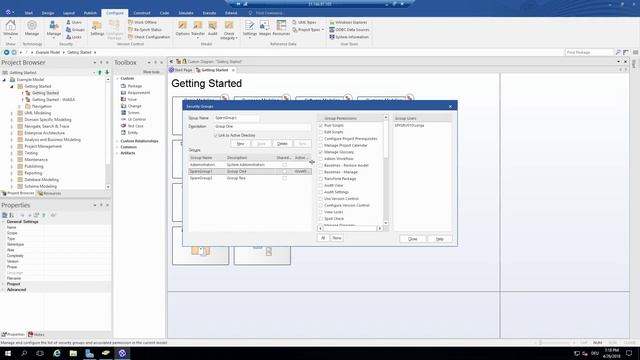
Task: Expand the Project section in Properties
Action: [x=3, y=284]
